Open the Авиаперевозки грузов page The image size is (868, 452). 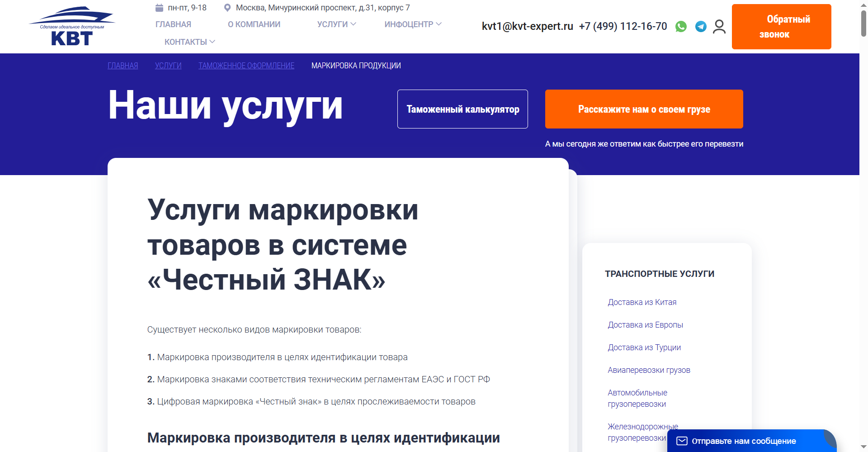(x=648, y=370)
